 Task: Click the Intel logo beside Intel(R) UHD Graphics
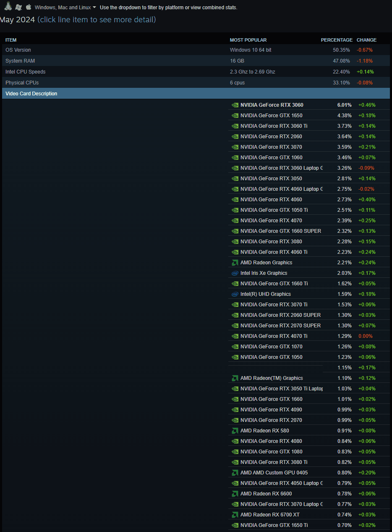(235, 294)
